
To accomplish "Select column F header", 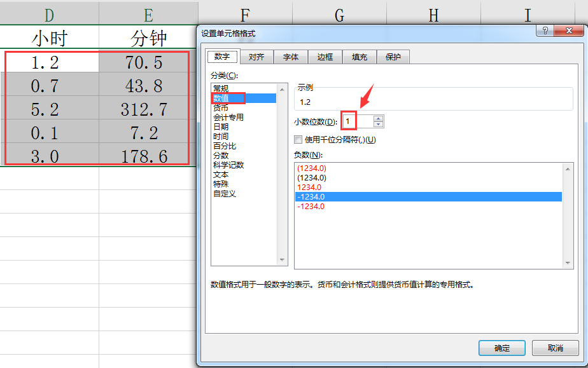I will click(x=245, y=14).
